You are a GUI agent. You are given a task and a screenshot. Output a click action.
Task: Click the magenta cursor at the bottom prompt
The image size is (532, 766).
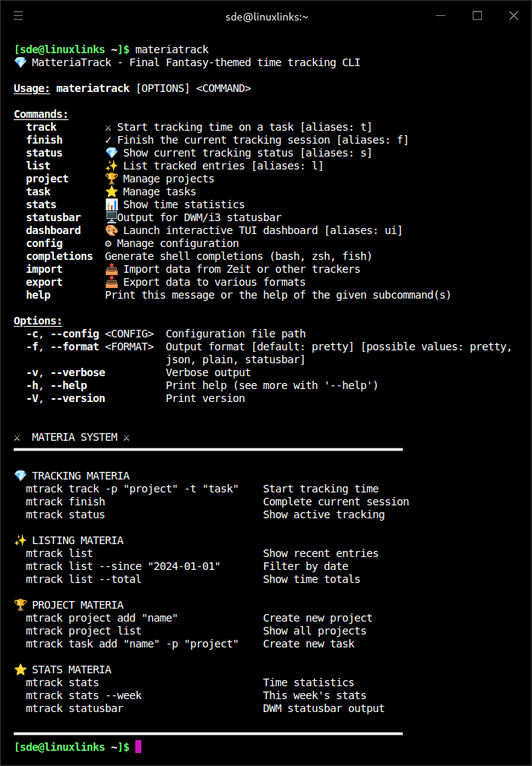(138, 747)
